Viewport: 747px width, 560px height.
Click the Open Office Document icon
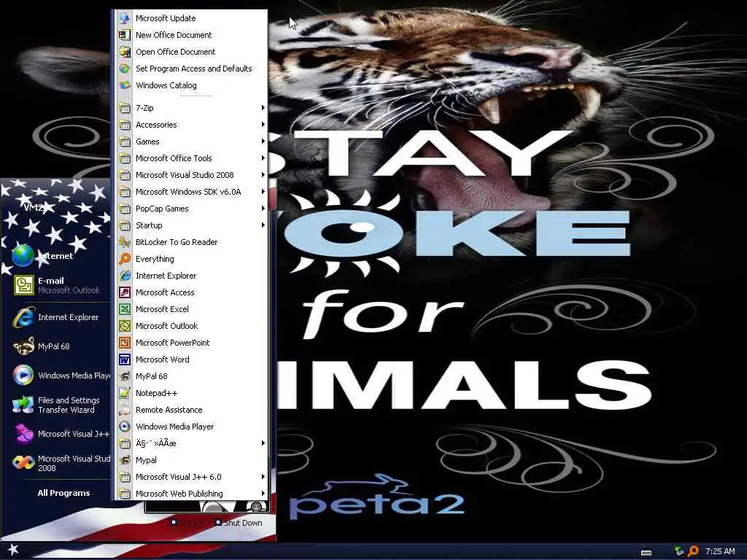(x=124, y=52)
